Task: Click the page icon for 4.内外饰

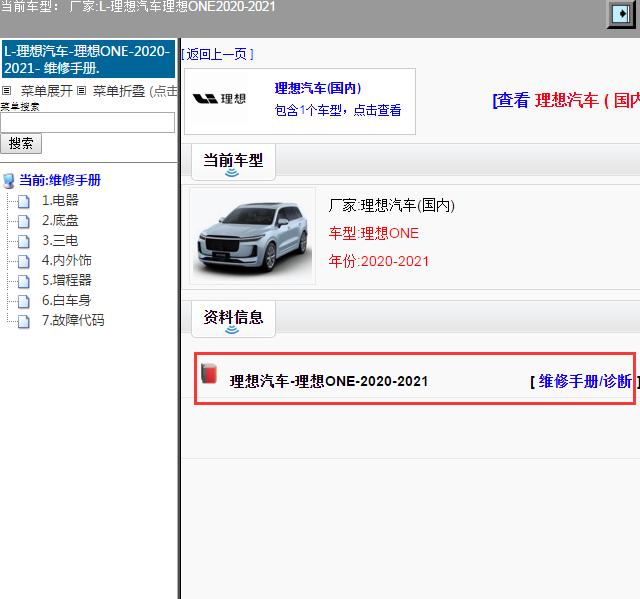Action: [x=24, y=261]
